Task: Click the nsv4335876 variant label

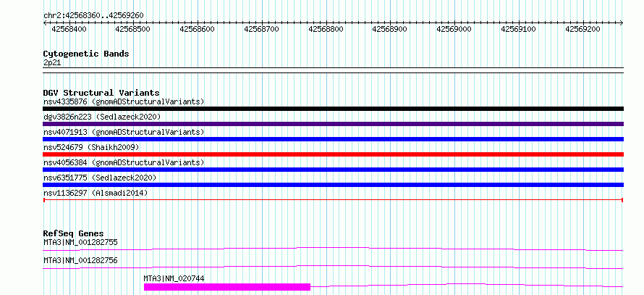Action: pos(124,101)
